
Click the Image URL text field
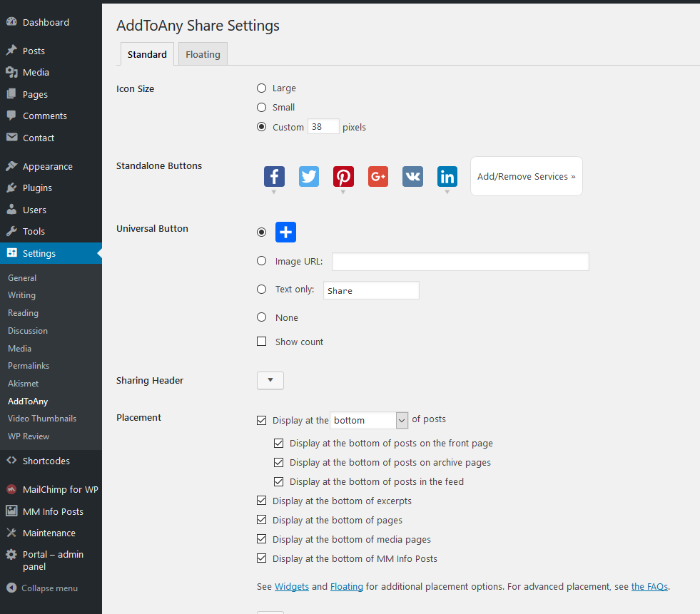pyautogui.click(x=460, y=262)
